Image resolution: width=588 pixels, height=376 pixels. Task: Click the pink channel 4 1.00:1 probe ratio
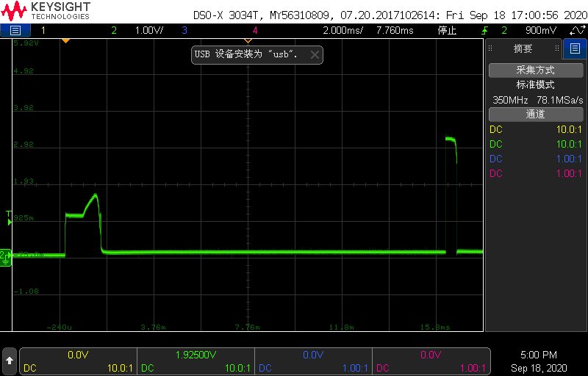coord(569,173)
